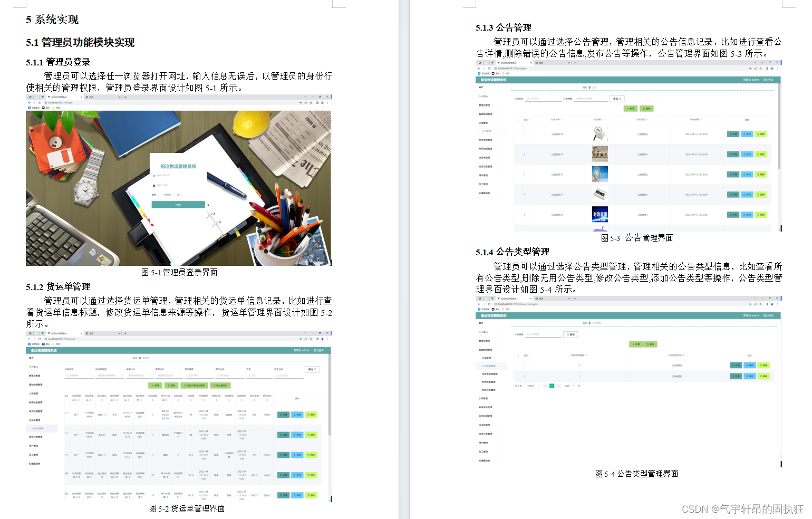Tick row 5 checkbox in figure 5-3 table
812x519 pixels.
518,215
